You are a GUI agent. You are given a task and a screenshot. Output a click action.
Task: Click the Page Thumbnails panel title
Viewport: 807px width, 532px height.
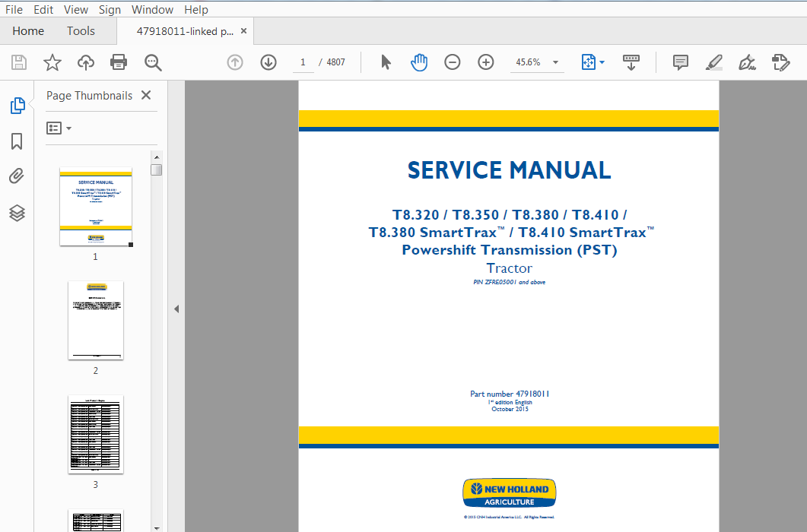coord(90,96)
